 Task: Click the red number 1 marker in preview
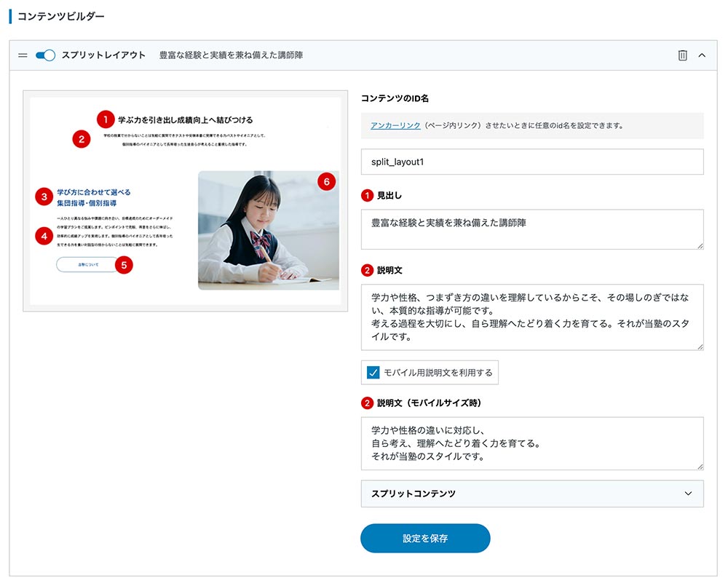pyautogui.click(x=106, y=119)
